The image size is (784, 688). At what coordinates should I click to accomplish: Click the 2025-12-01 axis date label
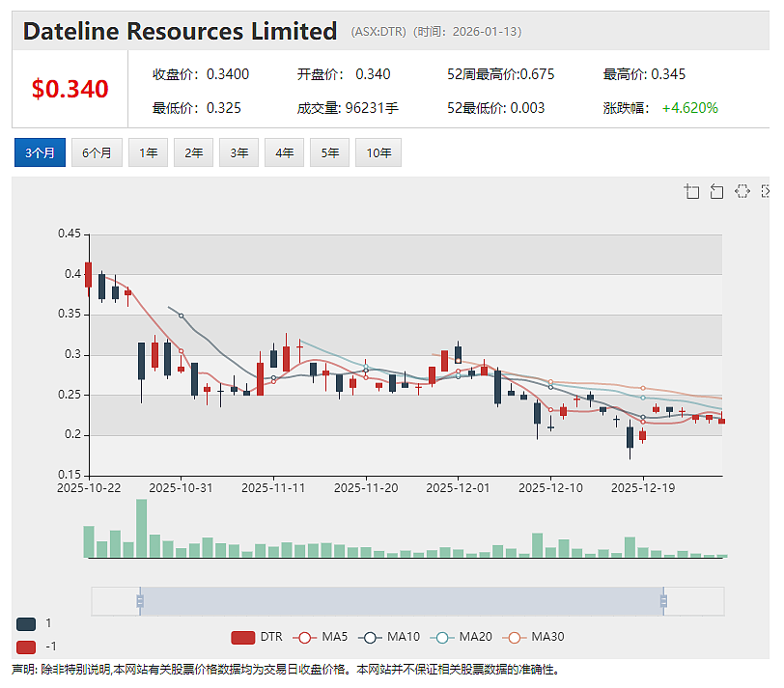coord(458,487)
